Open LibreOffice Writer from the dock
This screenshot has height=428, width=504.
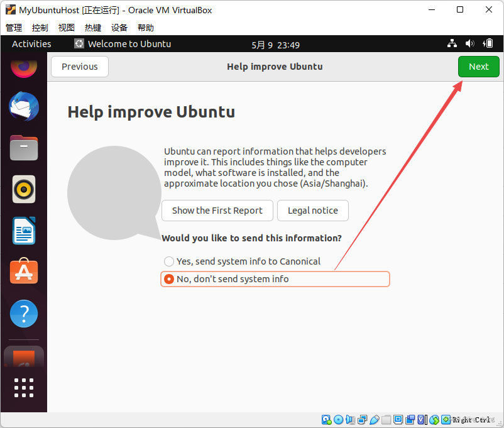click(24, 231)
